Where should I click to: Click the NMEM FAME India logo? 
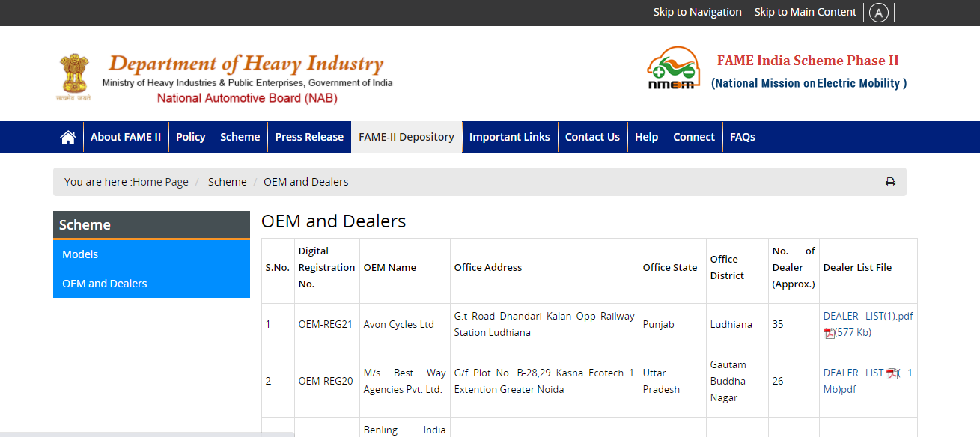[x=673, y=69]
